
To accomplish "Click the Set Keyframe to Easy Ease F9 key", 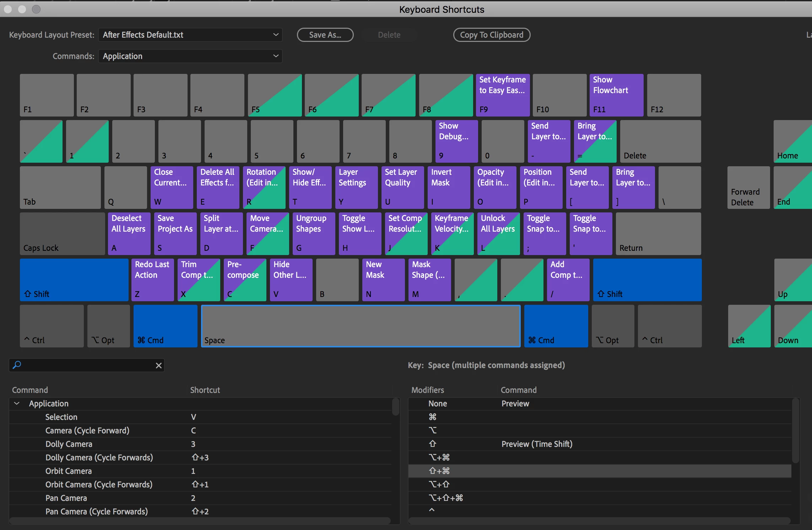I will tap(502, 95).
